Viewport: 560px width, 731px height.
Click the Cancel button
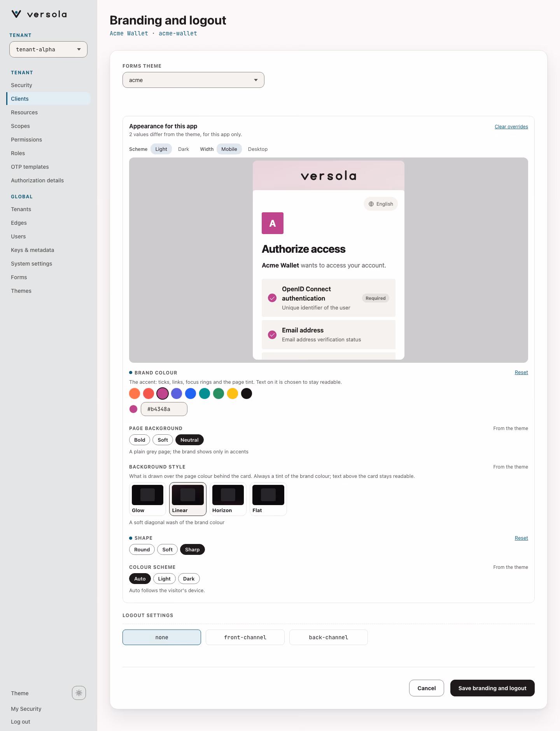tap(427, 688)
